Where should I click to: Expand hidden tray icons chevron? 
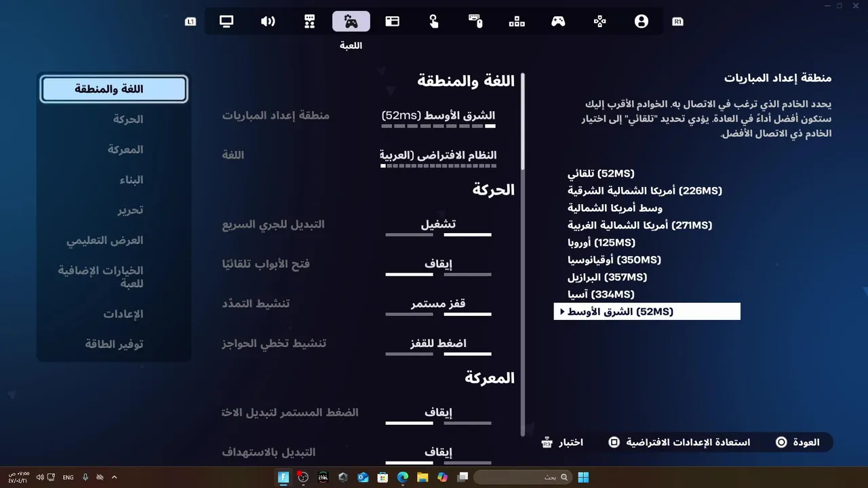tap(114, 477)
